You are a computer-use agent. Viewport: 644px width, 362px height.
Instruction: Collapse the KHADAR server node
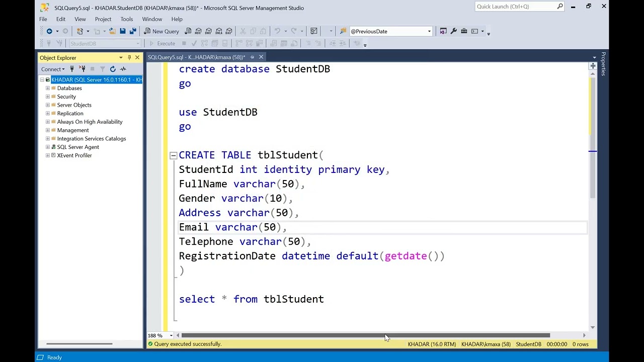point(42,80)
